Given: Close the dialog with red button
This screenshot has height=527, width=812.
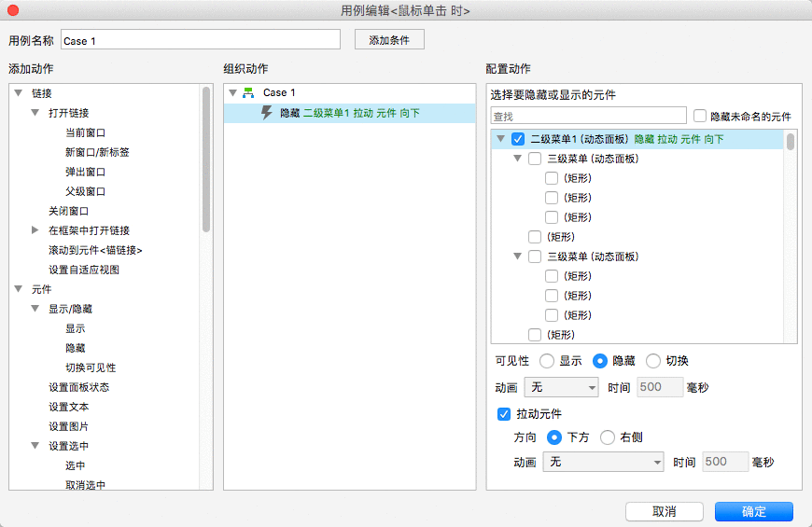Looking at the screenshot, I should tap(13, 10).
